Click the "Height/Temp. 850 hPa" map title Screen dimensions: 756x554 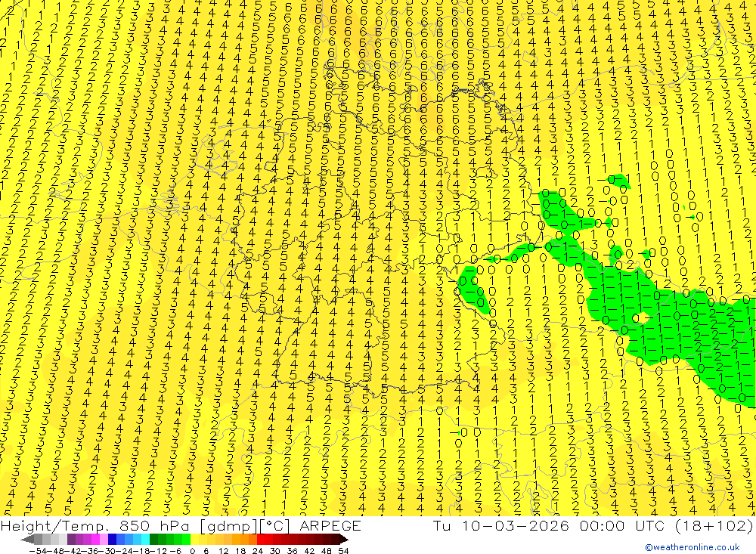point(94,526)
